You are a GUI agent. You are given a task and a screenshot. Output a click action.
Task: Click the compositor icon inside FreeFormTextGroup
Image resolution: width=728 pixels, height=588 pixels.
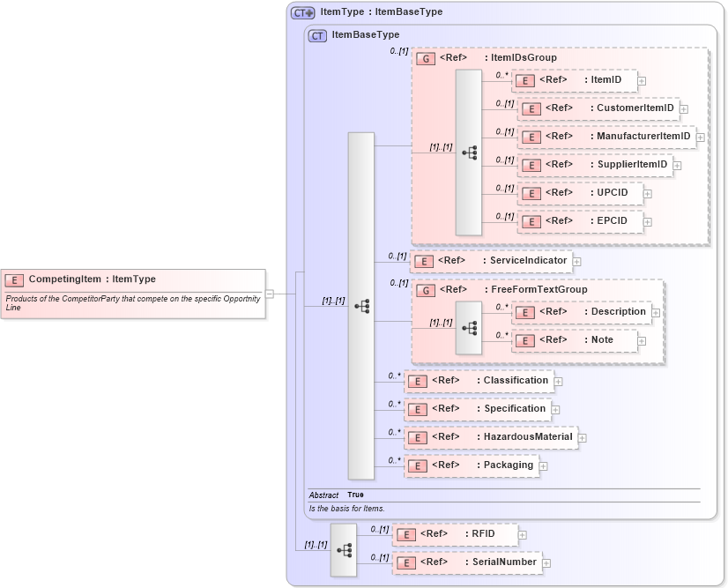point(470,326)
